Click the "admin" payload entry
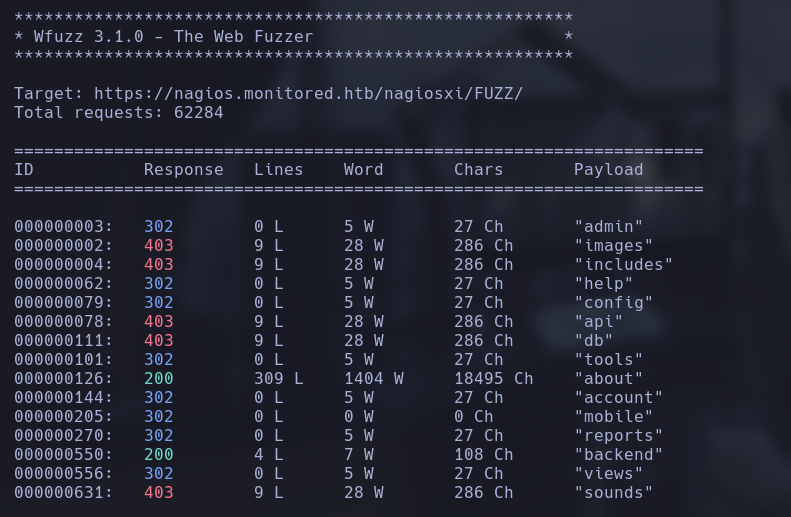791x517 pixels. (x=608, y=227)
